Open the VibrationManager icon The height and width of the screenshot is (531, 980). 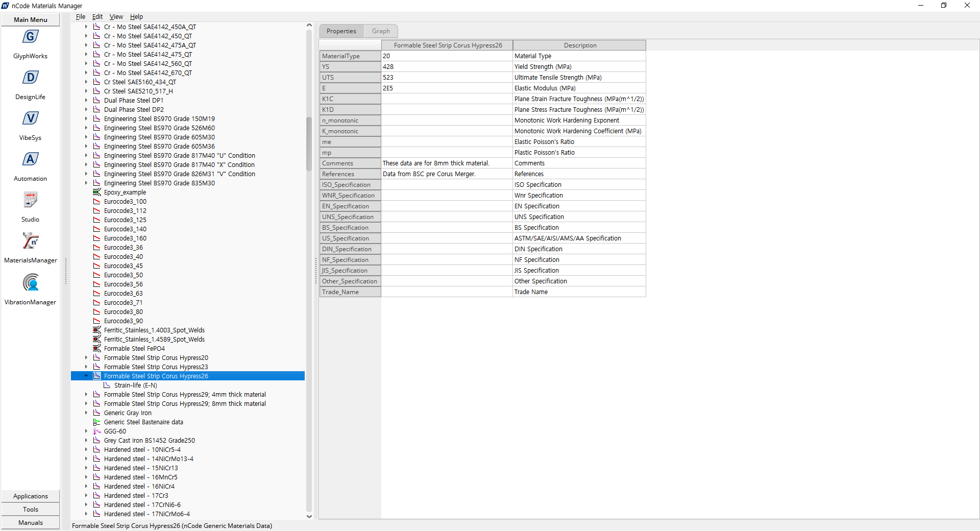click(31, 282)
